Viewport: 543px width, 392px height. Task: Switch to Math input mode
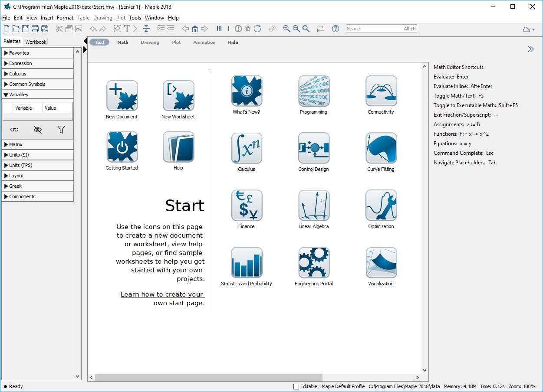tap(123, 42)
